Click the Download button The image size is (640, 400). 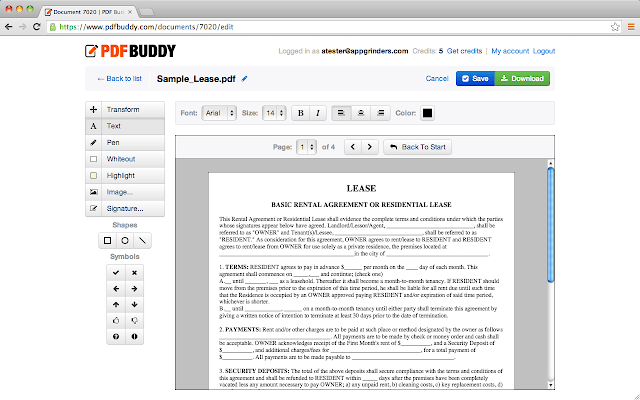[521, 78]
